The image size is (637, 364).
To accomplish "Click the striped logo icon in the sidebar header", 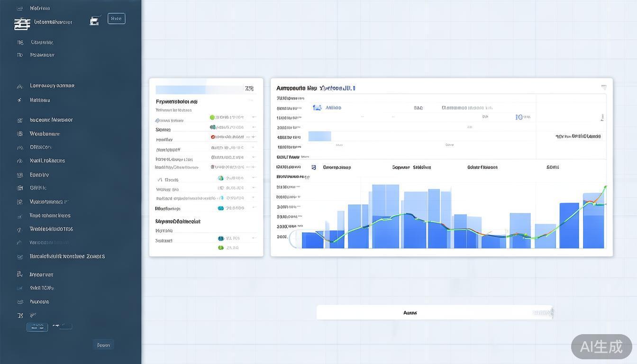I will (x=22, y=23).
